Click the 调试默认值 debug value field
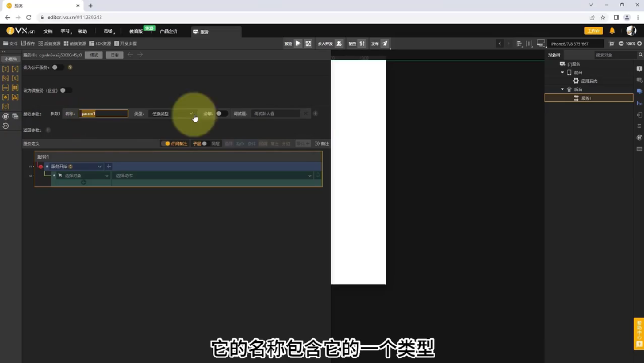The height and width of the screenshot is (363, 644). pyautogui.click(x=276, y=113)
